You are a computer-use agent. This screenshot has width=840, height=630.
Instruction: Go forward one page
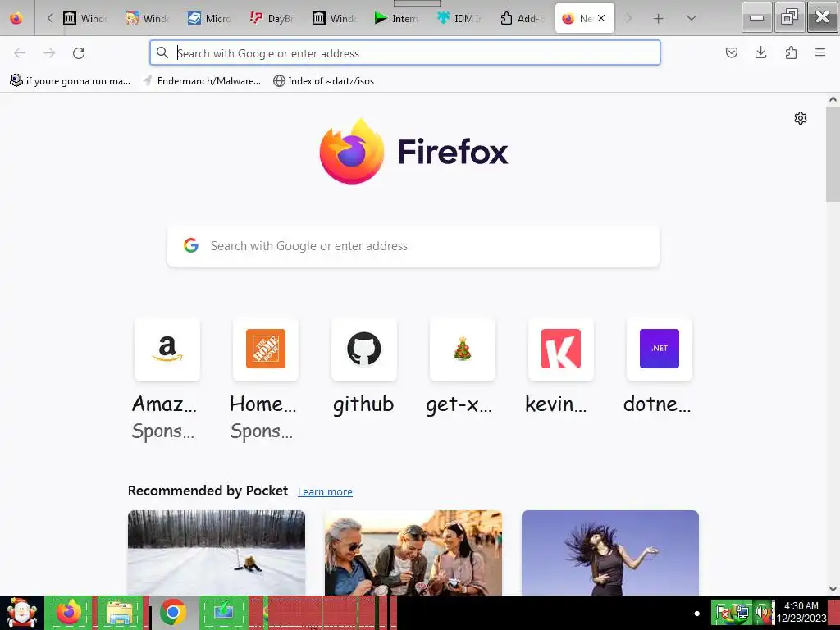(49, 53)
